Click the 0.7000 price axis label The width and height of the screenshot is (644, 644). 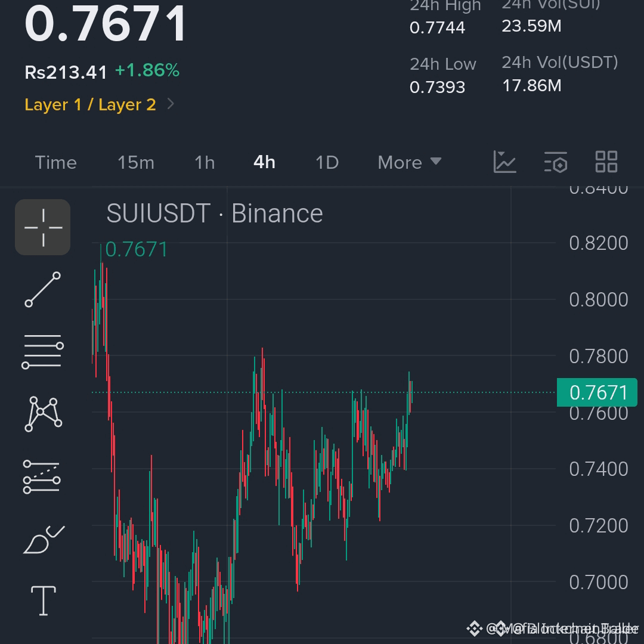coord(599,583)
